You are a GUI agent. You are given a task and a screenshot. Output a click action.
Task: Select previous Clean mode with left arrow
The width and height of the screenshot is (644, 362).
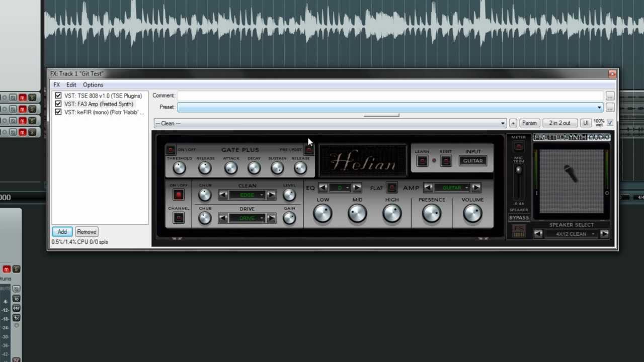[223, 195]
